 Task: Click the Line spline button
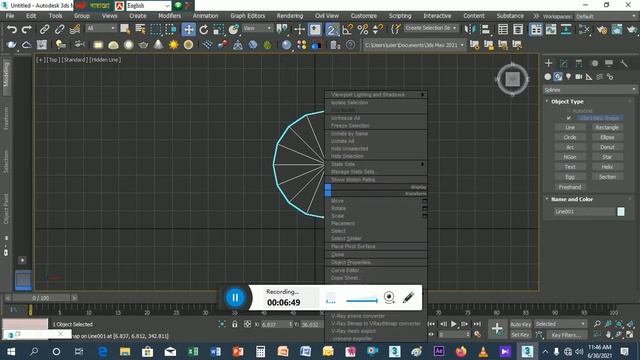tap(570, 127)
